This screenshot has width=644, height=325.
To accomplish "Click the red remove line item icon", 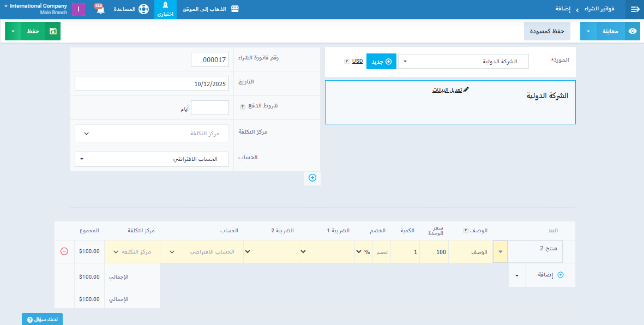I will pyautogui.click(x=64, y=251).
